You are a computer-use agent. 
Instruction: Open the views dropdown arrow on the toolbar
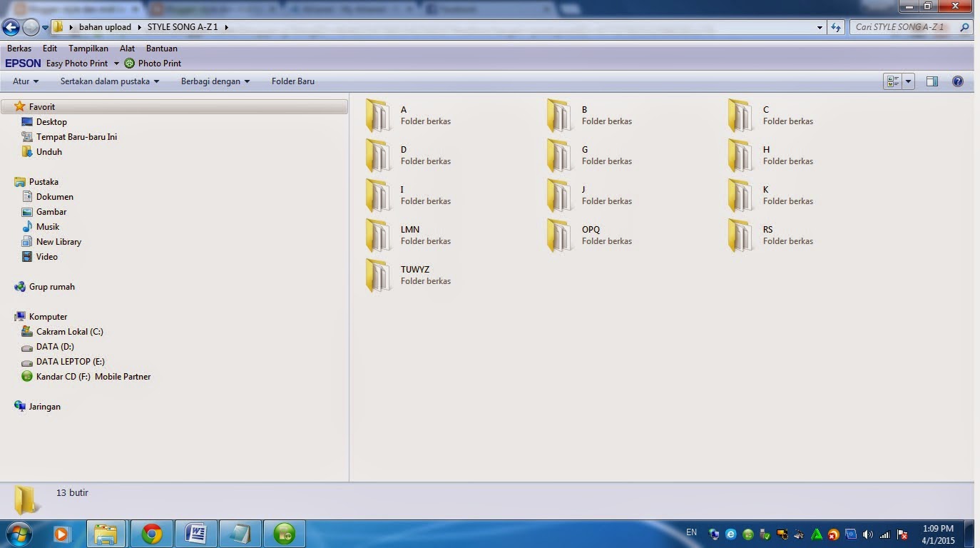point(907,81)
